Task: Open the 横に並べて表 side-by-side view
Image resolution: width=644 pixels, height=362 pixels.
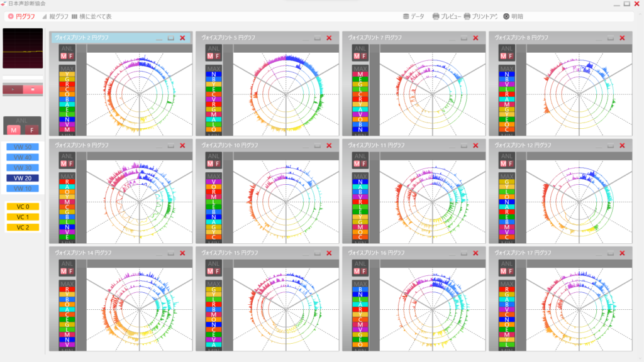Action: (x=92, y=16)
